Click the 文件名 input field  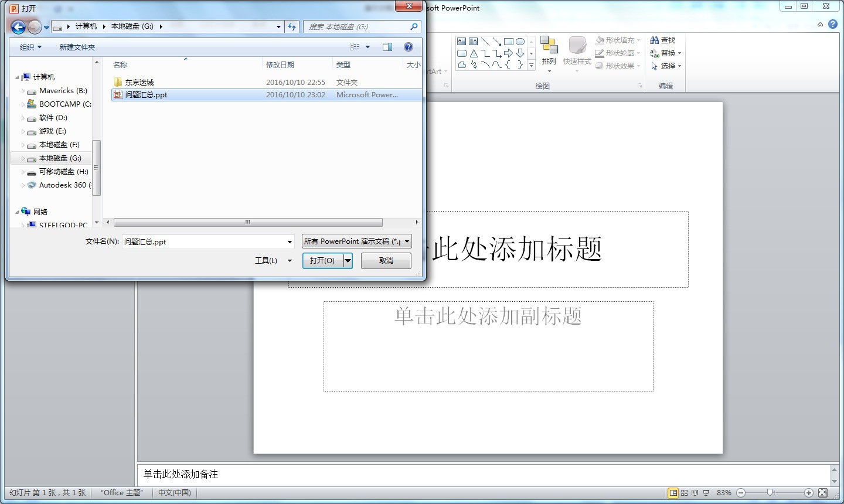coord(204,241)
